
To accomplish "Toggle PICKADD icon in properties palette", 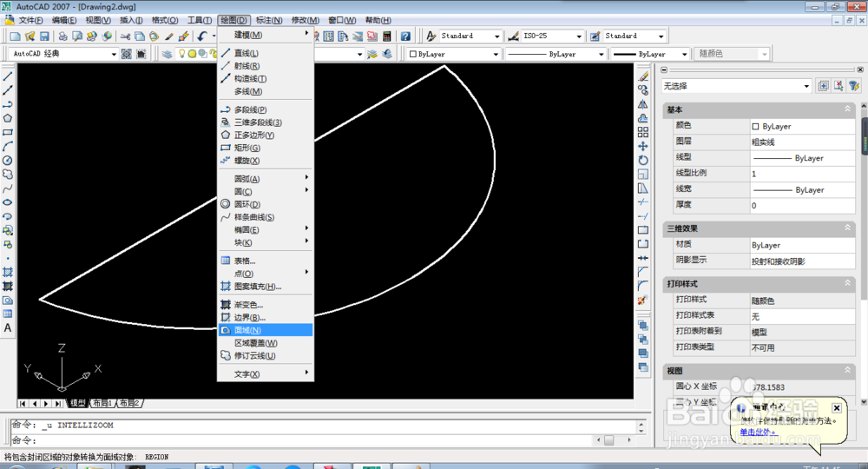I will click(823, 86).
